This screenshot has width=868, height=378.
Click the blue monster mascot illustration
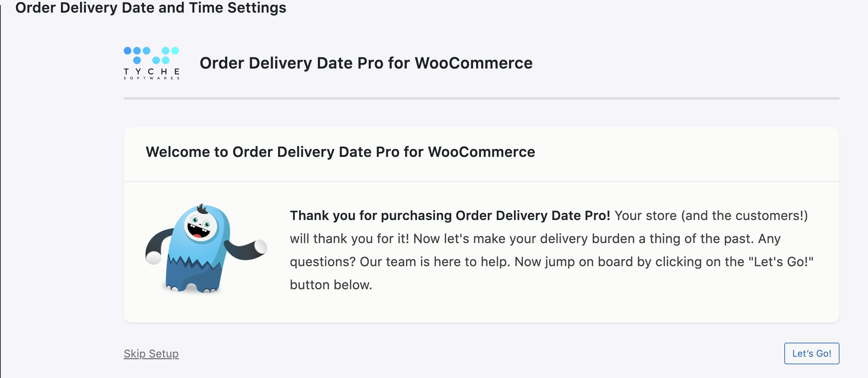[206, 249]
